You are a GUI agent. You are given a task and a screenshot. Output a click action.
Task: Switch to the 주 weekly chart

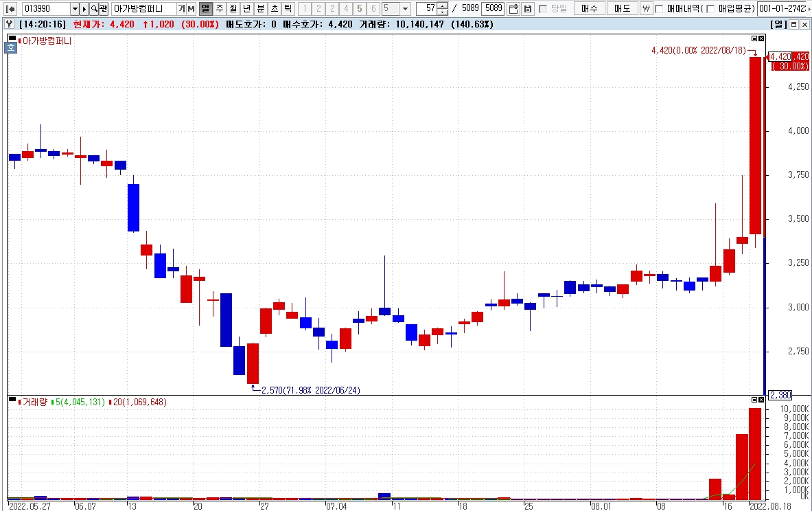pyautogui.click(x=220, y=8)
